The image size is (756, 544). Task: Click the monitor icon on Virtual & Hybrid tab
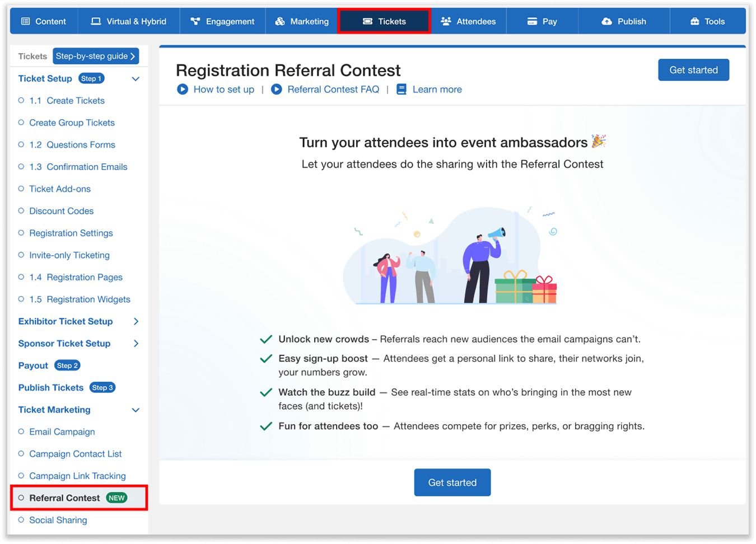[x=95, y=21]
